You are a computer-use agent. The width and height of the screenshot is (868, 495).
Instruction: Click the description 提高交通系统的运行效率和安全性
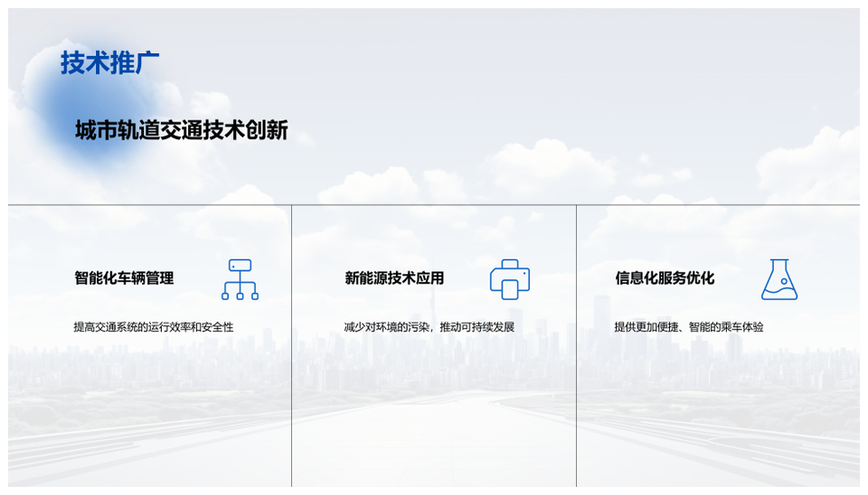[x=154, y=327]
